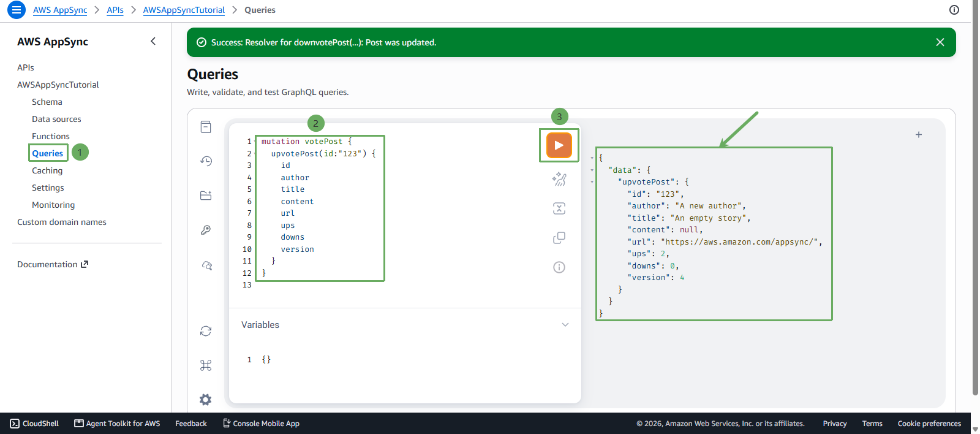The image size is (980, 434).
Task: Select AWSAppSyncTutorial in sidebar
Action: [x=58, y=85]
